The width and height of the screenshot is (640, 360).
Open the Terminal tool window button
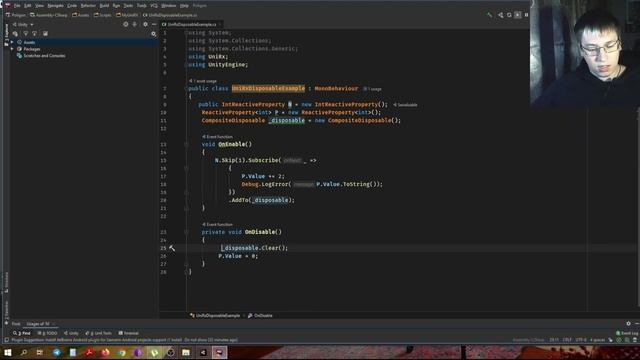coord(128,333)
